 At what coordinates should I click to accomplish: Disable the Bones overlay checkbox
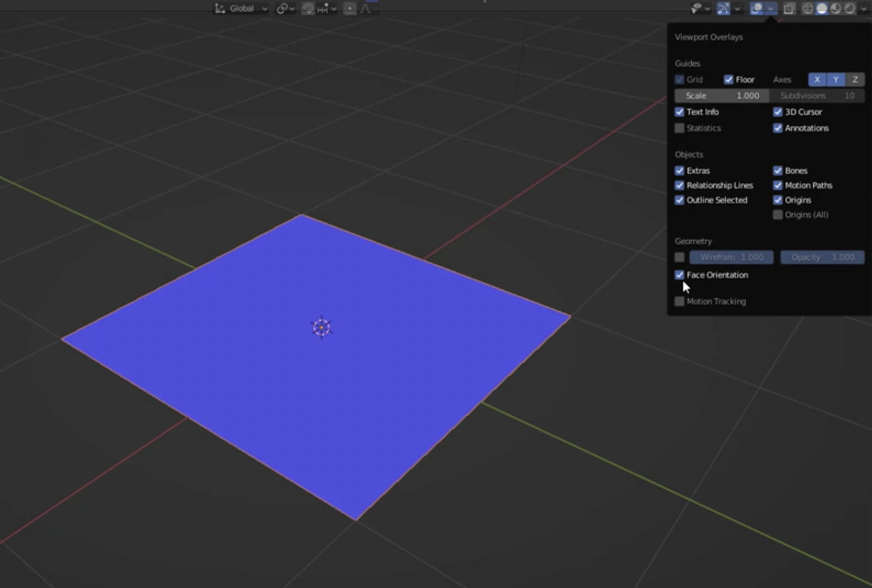[778, 171]
